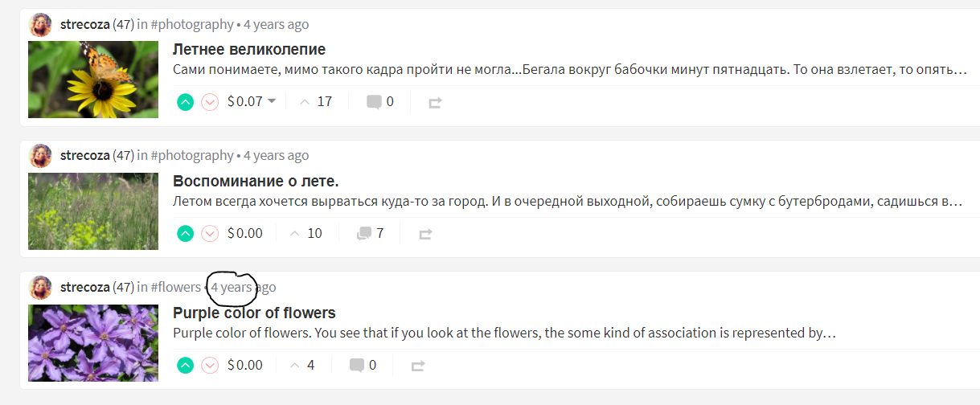The image size is (980, 405).
Task: Open the 7 comments on Воспоминание о лете
Action: pos(371,234)
